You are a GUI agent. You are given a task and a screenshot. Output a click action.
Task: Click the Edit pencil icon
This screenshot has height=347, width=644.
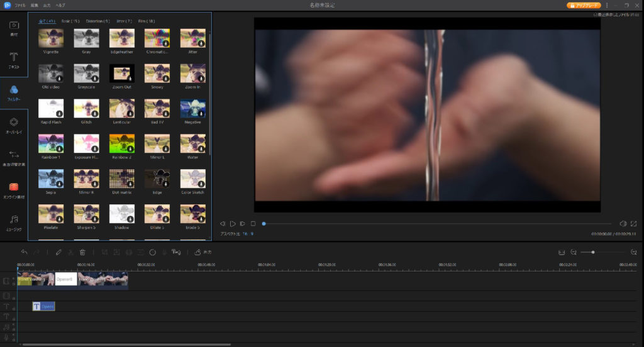point(58,252)
